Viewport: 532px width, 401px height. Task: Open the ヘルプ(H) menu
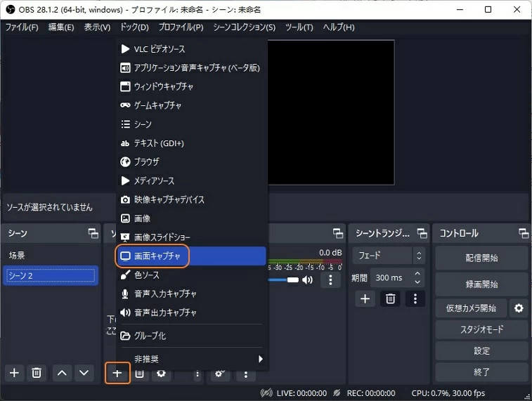[339, 27]
